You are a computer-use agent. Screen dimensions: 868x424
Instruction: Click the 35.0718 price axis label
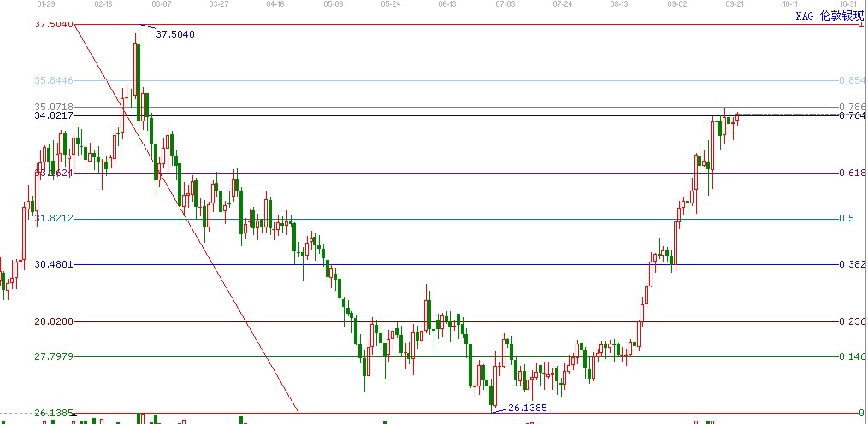(x=53, y=107)
